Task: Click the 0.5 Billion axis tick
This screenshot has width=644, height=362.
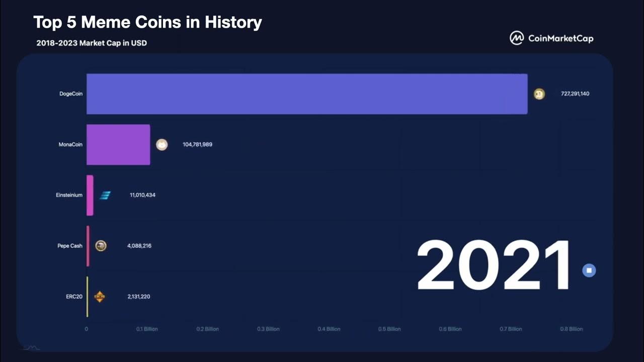Action: pos(389,329)
